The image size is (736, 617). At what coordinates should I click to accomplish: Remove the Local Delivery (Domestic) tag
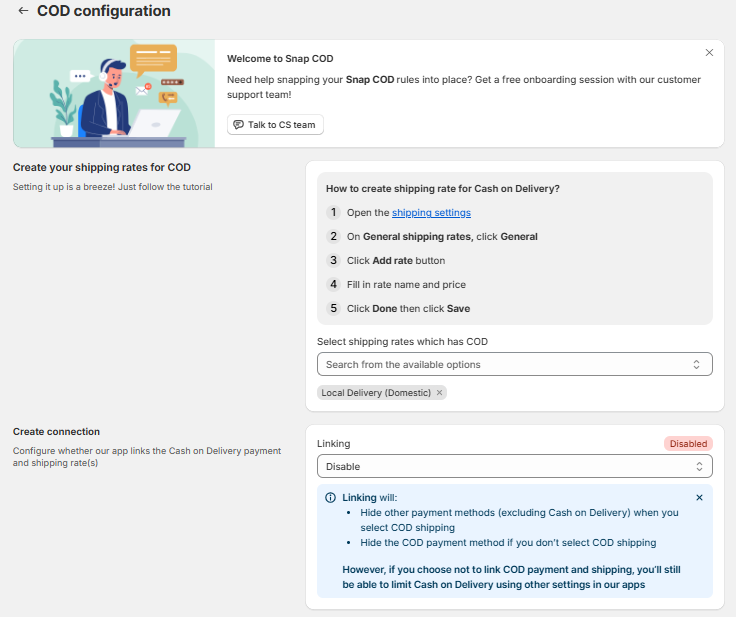pyautogui.click(x=439, y=393)
